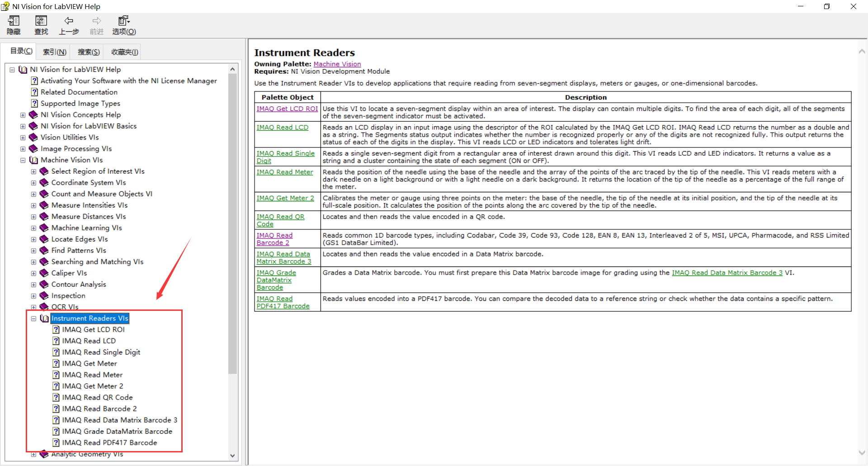
Task: Click the Forward (前进) arrow icon
Action: click(97, 21)
